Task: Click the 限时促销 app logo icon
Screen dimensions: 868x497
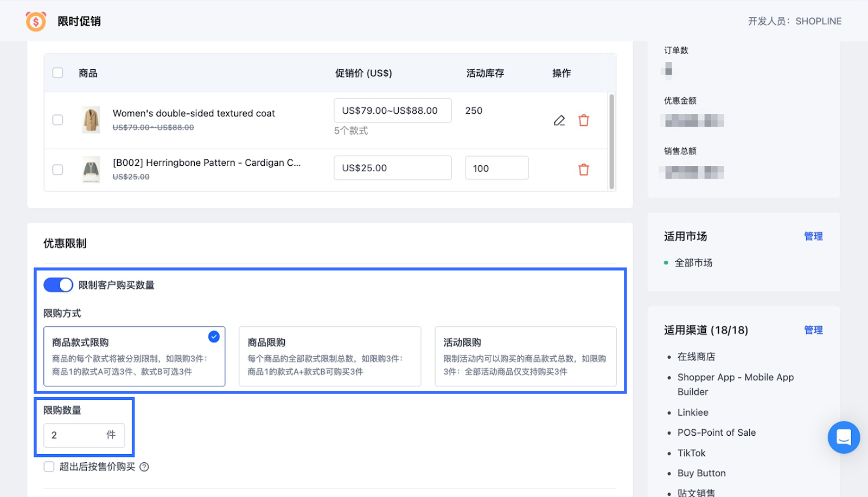Action: pyautogui.click(x=36, y=21)
